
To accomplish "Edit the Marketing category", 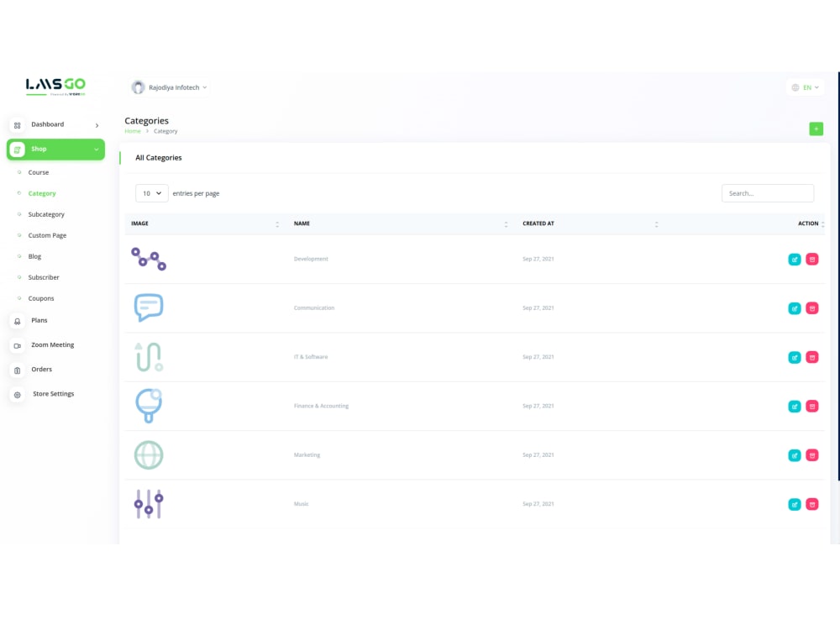I will click(x=795, y=454).
